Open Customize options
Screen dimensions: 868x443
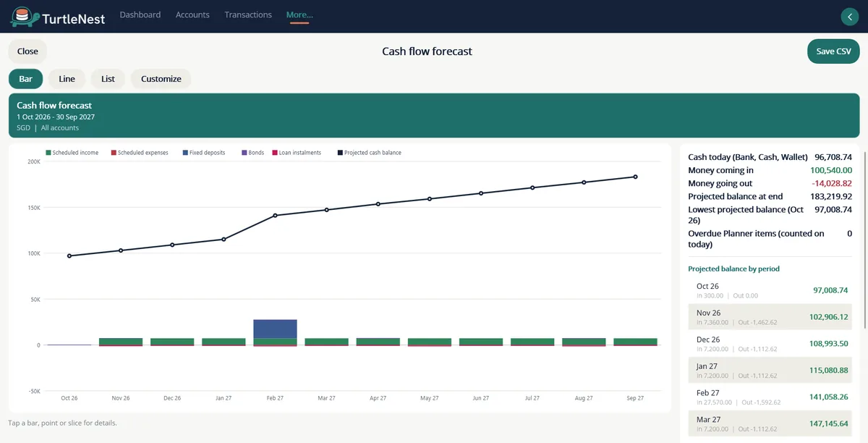click(x=161, y=79)
